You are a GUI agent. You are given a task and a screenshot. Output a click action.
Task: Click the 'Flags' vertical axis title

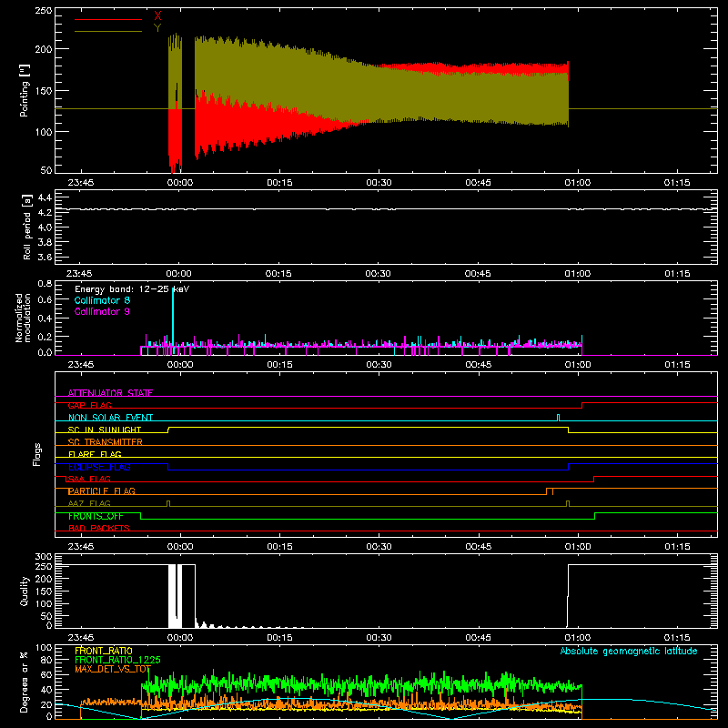pyautogui.click(x=36, y=454)
